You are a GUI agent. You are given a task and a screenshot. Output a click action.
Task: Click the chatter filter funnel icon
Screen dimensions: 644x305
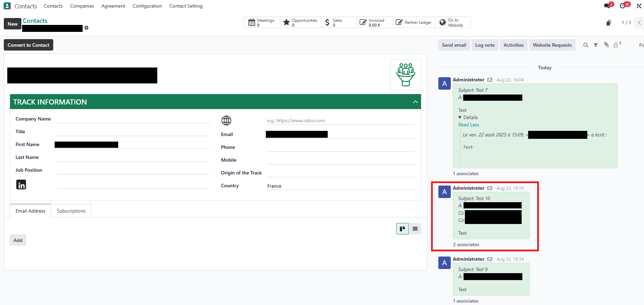pyautogui.click(x=596, y=45)
